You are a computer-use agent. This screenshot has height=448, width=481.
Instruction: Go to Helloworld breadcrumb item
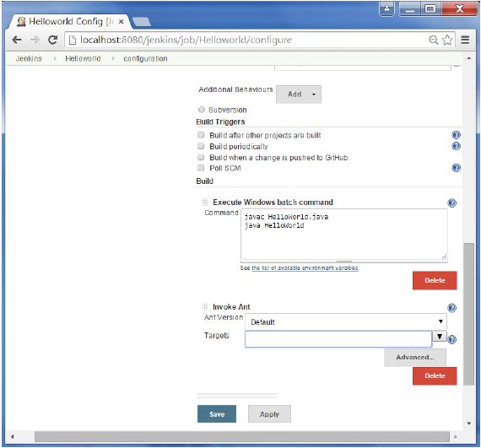click(83, 58)
